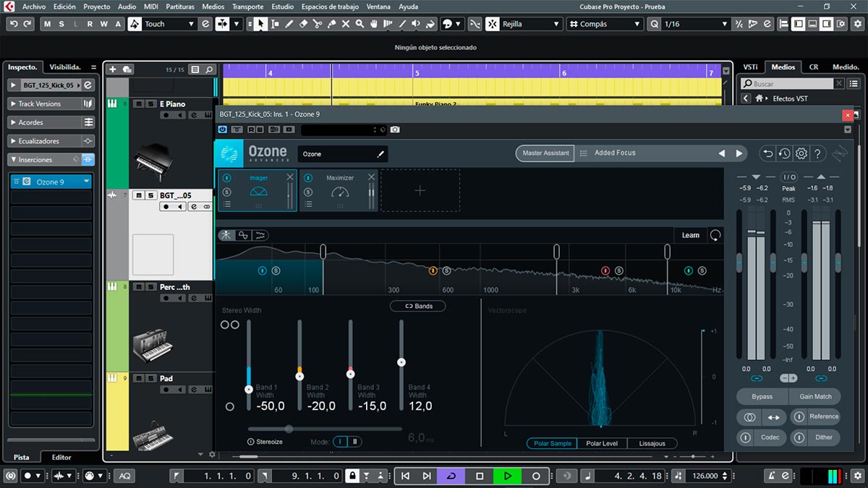Solo the Pad track
The height and width of the screenshot is (488, 868).
tap(150, 379)
